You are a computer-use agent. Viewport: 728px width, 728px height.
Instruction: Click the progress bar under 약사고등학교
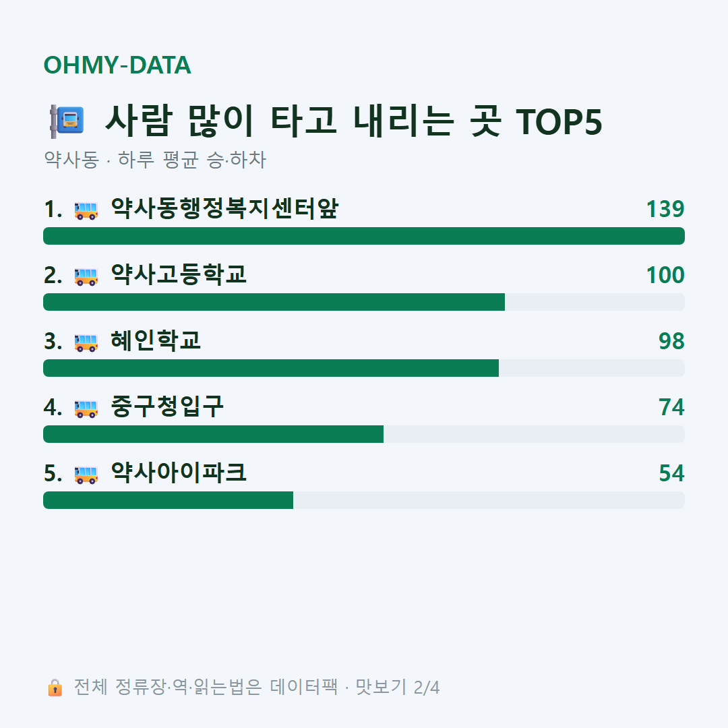pyautogui.click(x=364, y=302)
